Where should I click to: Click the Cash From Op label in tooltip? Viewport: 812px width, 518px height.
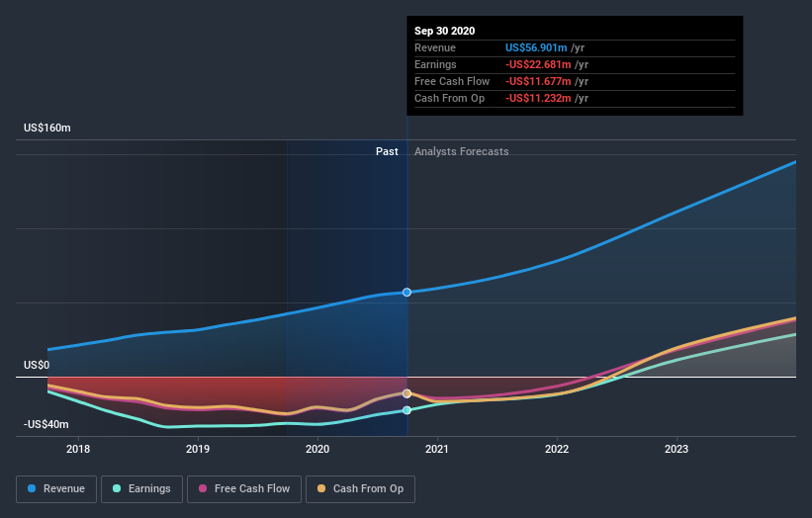click(x=449, y=98)
